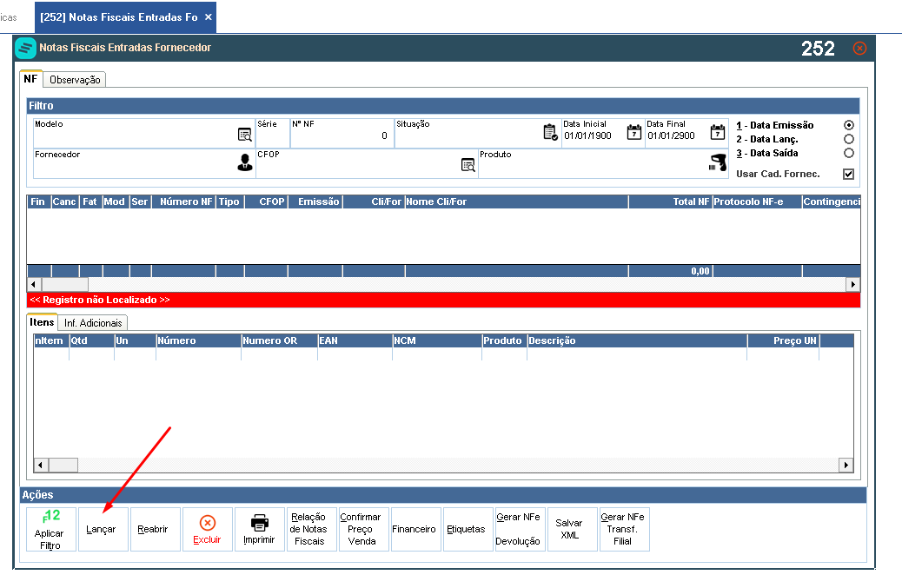902x588 pixels.
Task: Click the Numero OR column header
Action: (x=279, y=340)
